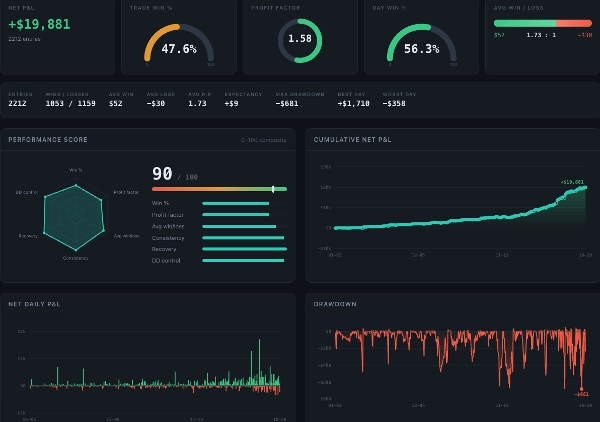The image size is (600, 422).
Task: Click the Expectancy value +$9
Action: (232, 103)
